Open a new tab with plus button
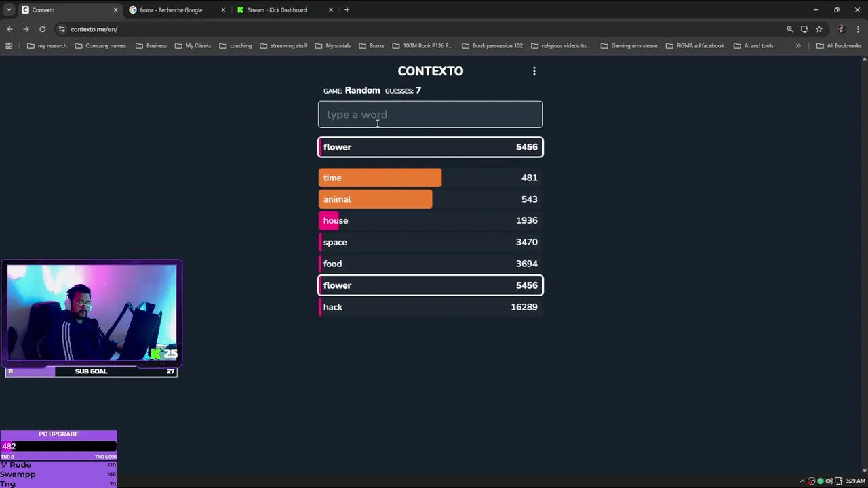The height and width of the screenshot is (488, 868). click(x=347, y=10)
